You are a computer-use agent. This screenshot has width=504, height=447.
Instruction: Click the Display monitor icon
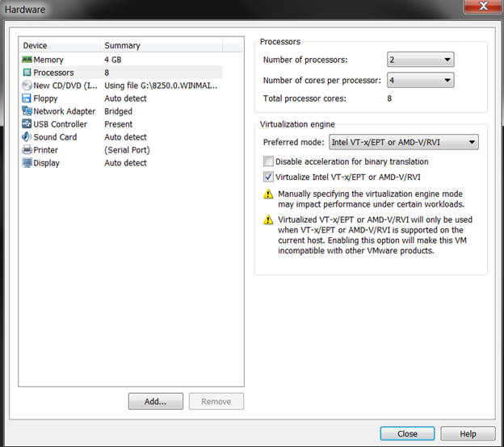coord(27,163)
